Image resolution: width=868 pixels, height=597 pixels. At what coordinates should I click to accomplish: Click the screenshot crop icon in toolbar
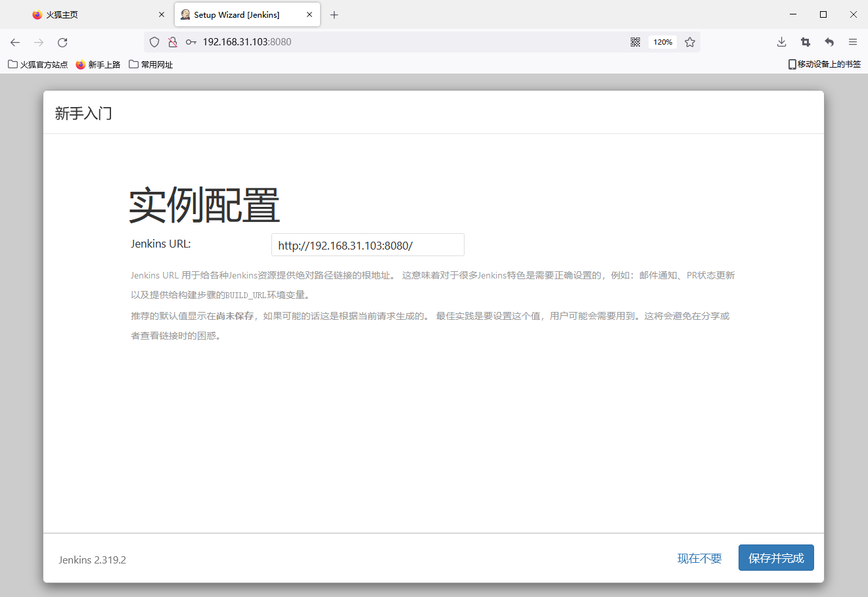coord(806,42)
